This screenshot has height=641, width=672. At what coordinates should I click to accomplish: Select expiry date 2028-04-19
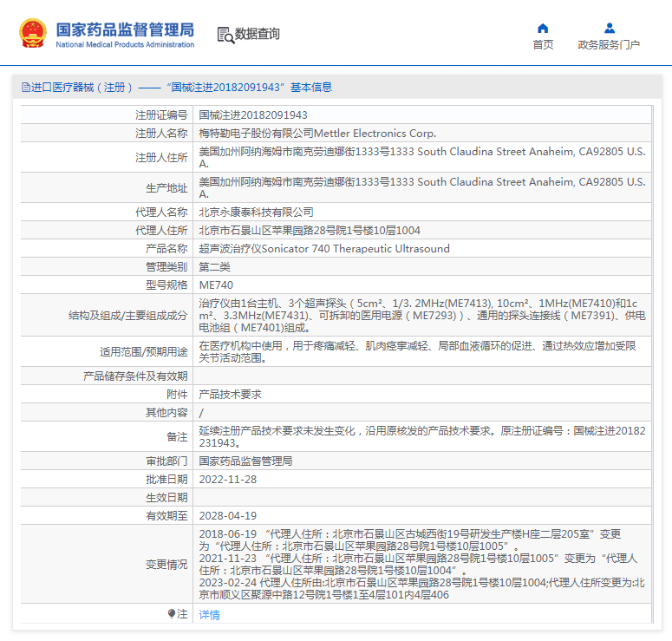[227, 516]
